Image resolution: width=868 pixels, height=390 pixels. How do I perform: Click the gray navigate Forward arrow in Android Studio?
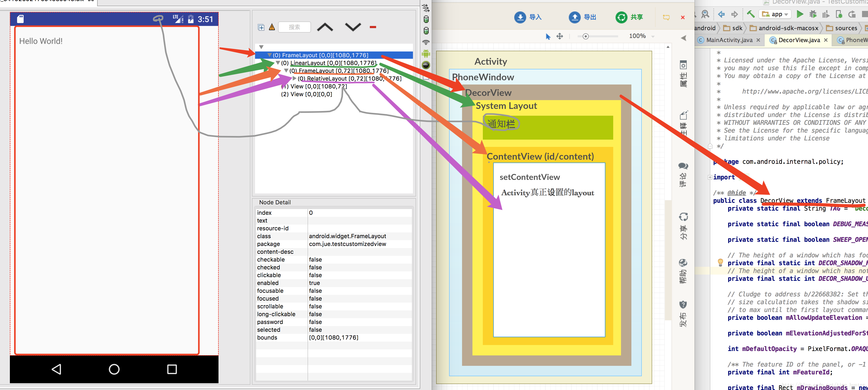click(x=735, y=14)
